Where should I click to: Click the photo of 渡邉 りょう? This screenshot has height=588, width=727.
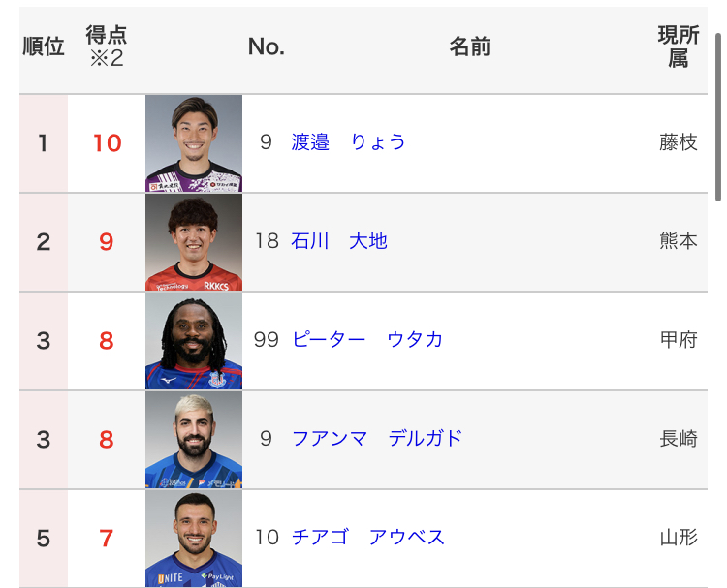(x=194, y=143)
